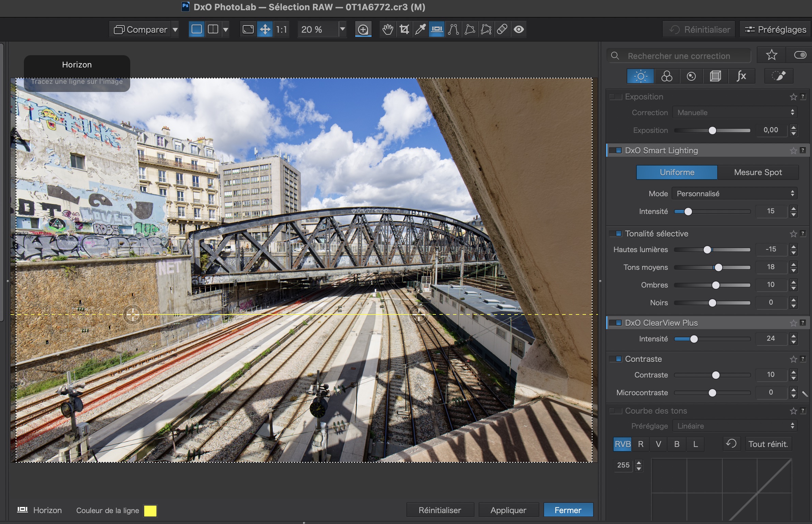812x524 pixels.
Task: Open the fx effects palette tab
Action: (741, 76)
